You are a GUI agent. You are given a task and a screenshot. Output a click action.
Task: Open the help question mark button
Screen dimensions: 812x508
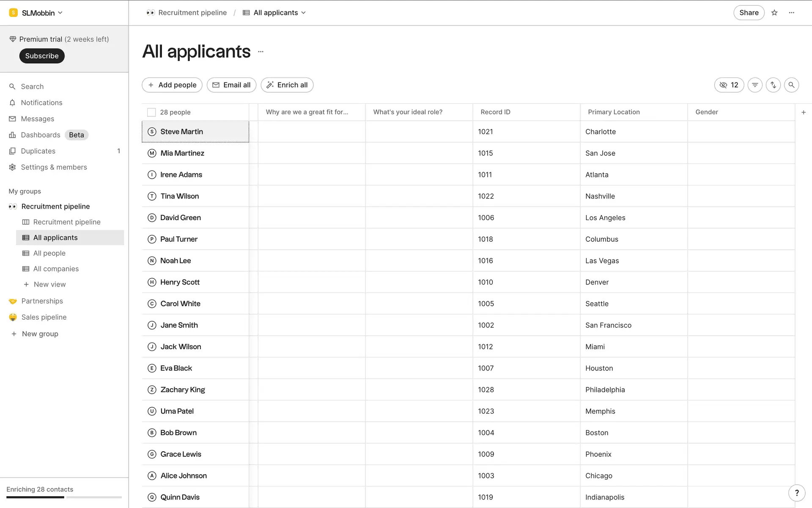[797, 493]
